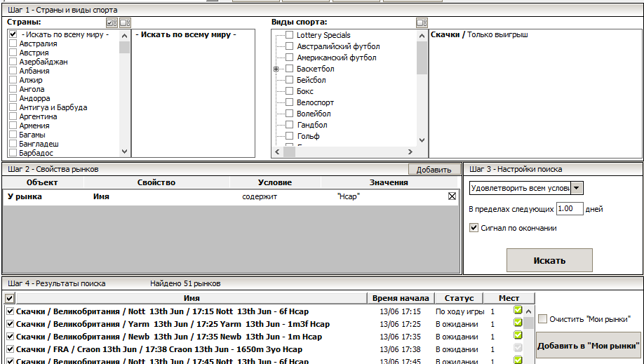This screenshot has height=364, width=644.
Task: Uncheck the Nott 17:15 6f Hcap result
Action: coord(11,311)
